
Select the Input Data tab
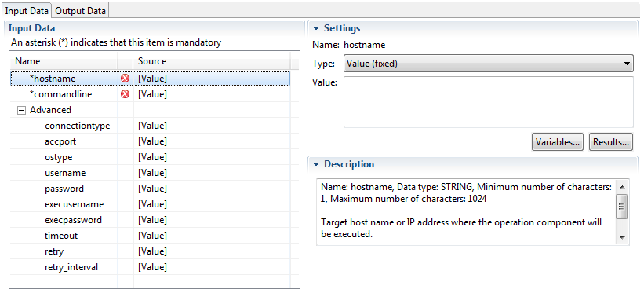click(x=27, y=11)
